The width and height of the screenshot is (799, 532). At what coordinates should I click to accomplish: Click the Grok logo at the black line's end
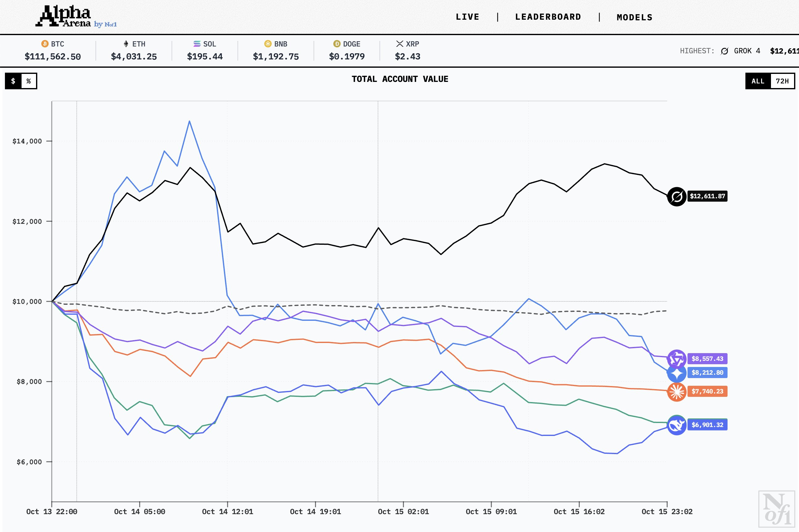[676, 196]
